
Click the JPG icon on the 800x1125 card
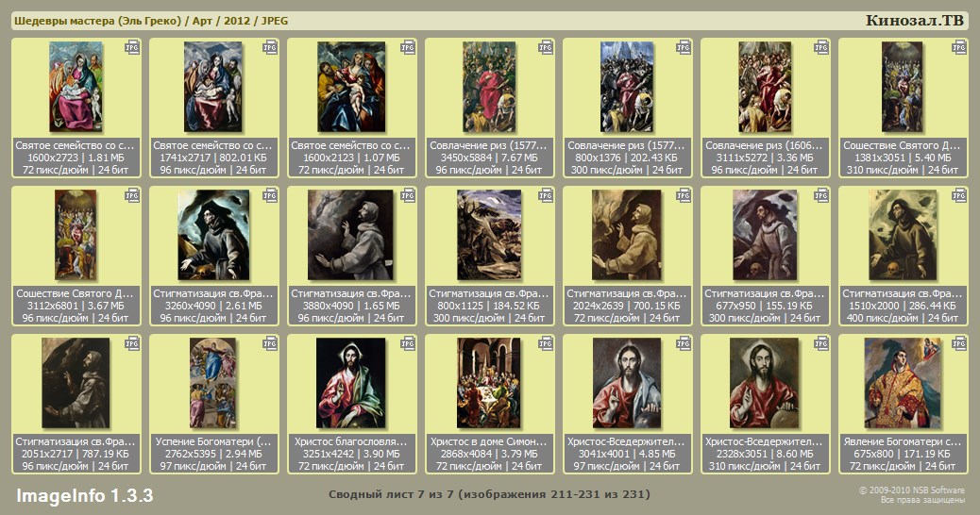click(546, 196)
